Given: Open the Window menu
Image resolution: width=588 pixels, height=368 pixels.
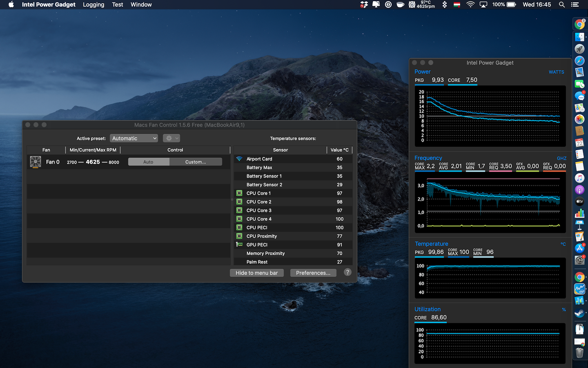Looking at the screenshot, I should click(141, 4).
